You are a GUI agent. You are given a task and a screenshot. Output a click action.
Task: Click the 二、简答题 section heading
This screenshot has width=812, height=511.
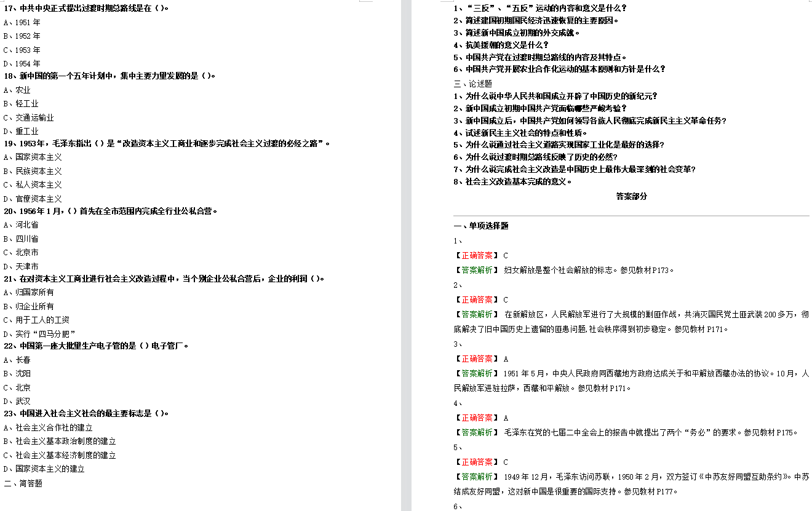[23, 484]
